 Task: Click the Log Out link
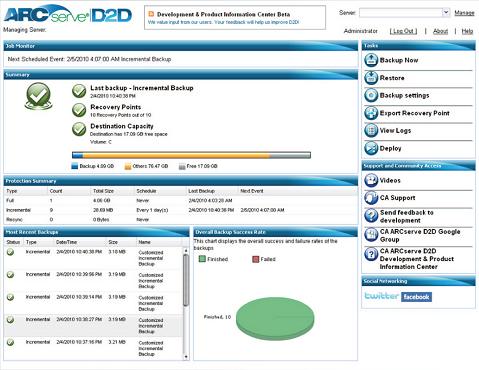pyautogui.click(x=403, y=31)
